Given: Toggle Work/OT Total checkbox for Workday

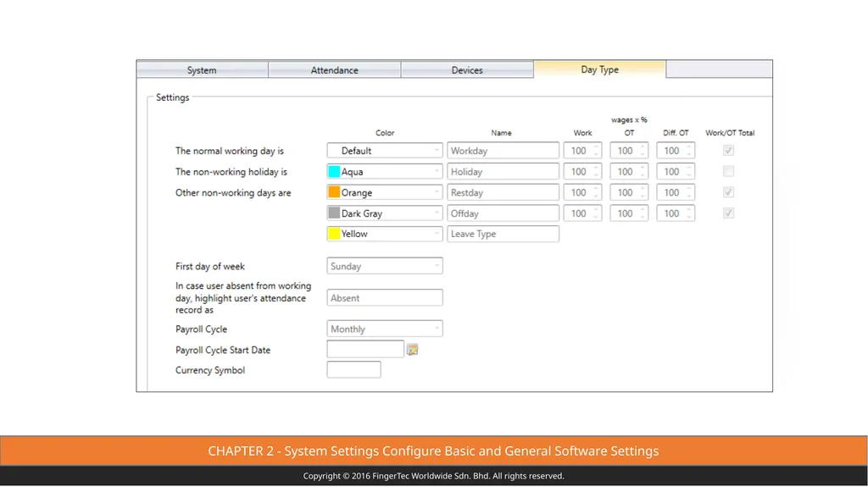Looking at the screenshot, I should click(x=728, y=151).
